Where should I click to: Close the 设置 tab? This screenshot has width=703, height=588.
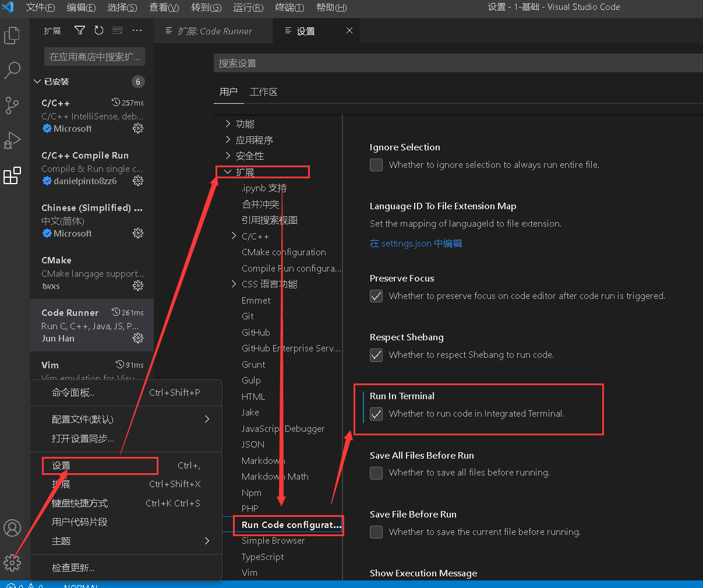(x=349, y=30)
